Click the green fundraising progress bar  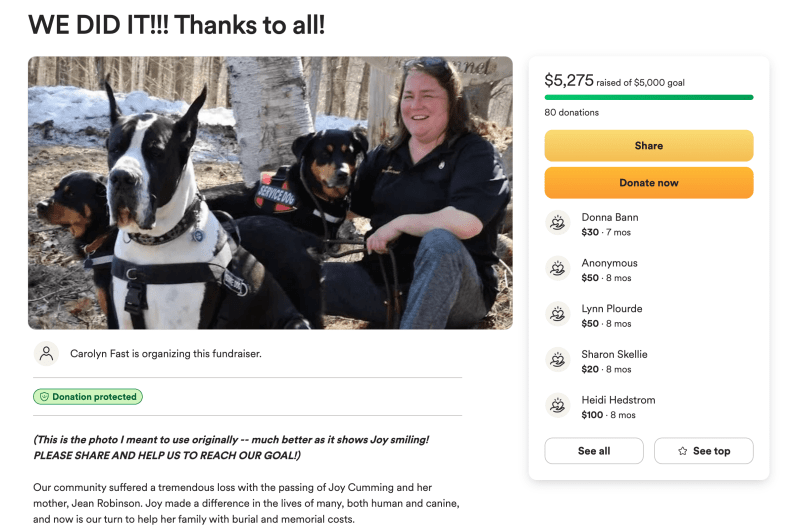(x=648, y=97)
